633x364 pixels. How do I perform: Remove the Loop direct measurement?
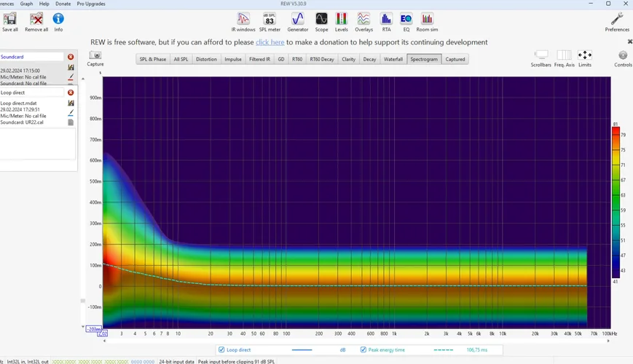[71, 92]
